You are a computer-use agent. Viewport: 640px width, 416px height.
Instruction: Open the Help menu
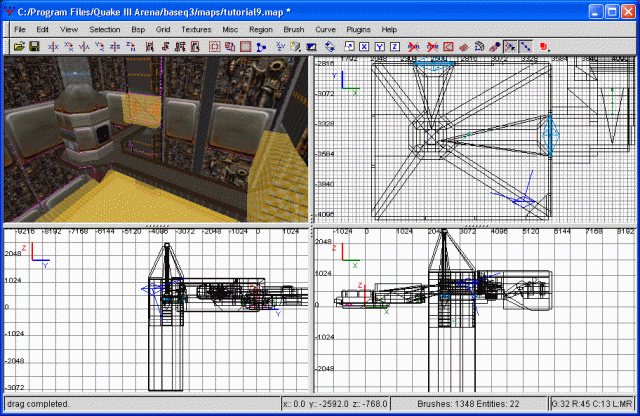[x=389, y=29]
